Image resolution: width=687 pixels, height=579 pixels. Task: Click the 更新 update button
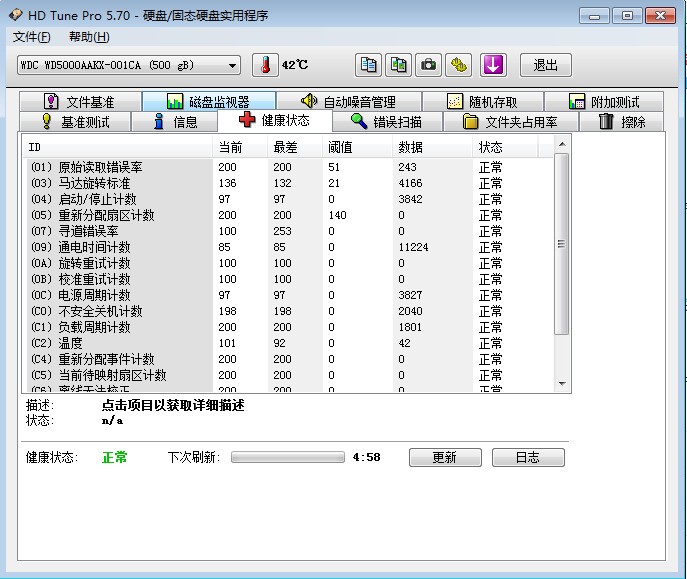coord(445,457)
